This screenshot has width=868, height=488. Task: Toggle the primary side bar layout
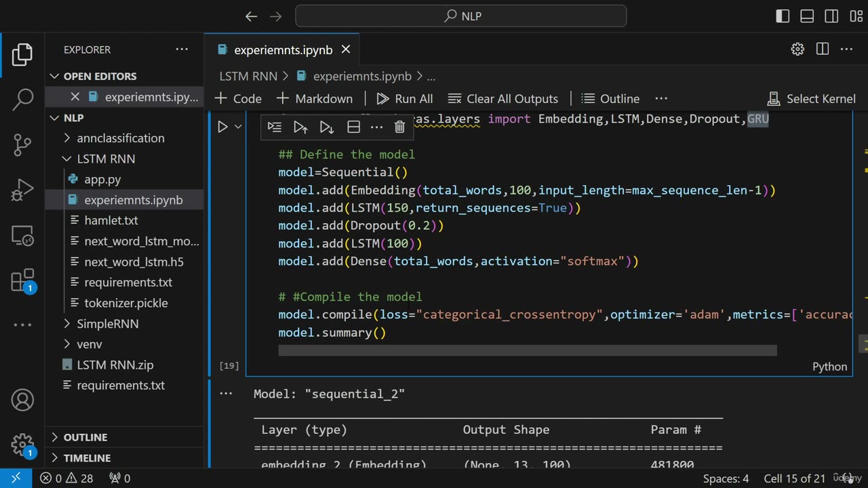click(783, 16)
